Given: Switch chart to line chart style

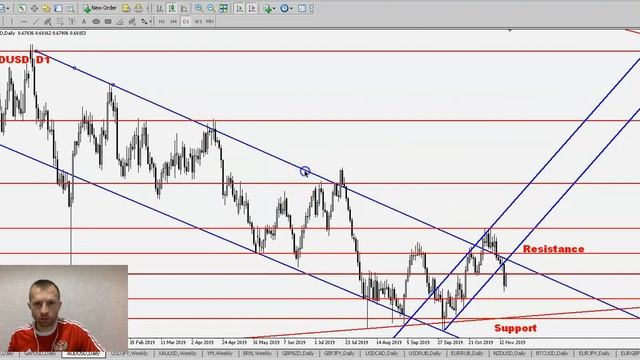Looking at the screenshot, I should [184, 8].
